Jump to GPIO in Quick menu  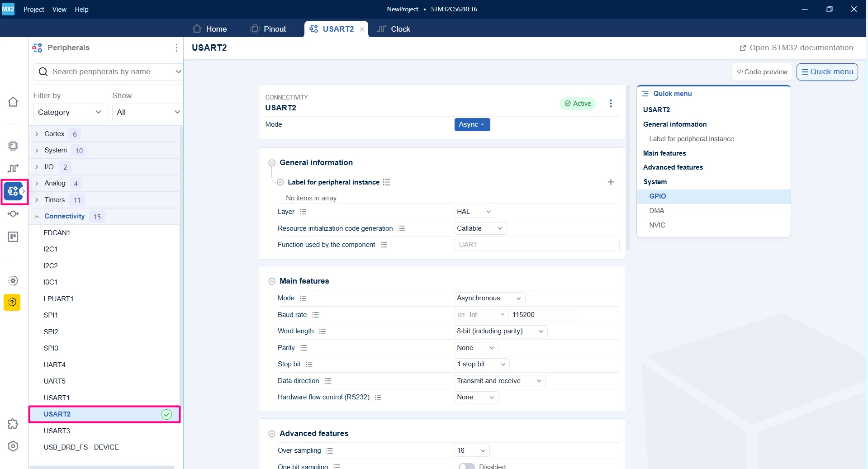click(x=713, y=196)
